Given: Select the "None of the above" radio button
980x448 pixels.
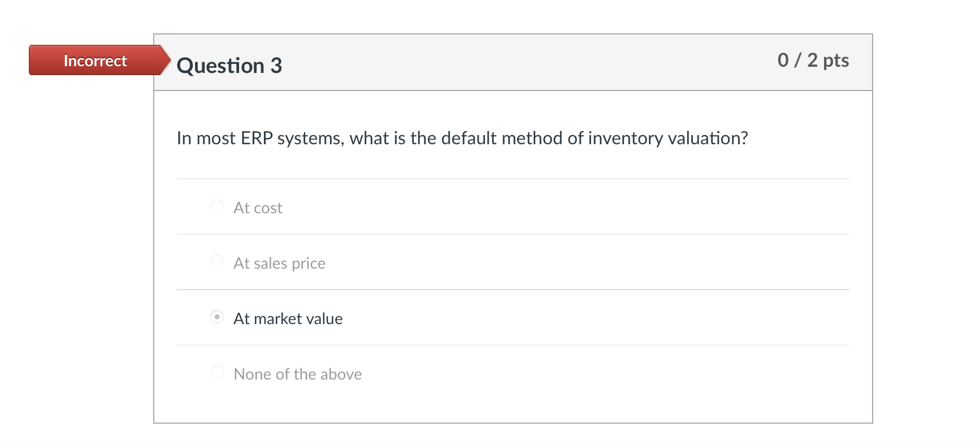Looking at the screenshot, I should (217, 372).
